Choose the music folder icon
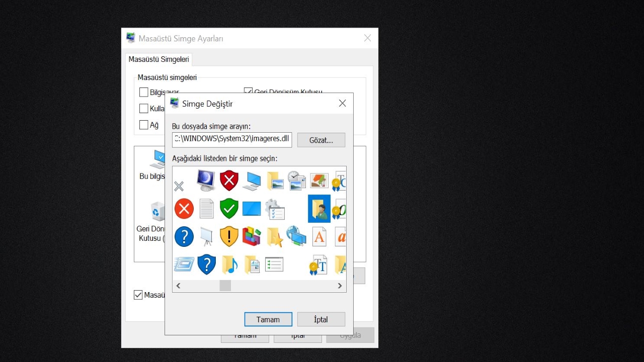 [x=229, y=264]
